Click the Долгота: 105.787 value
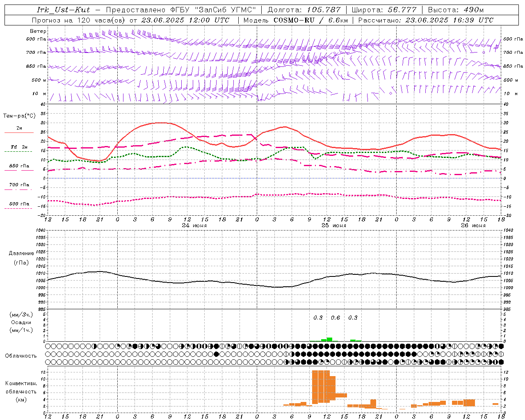This screenshot has height=420, width=525. click(304, 10)
